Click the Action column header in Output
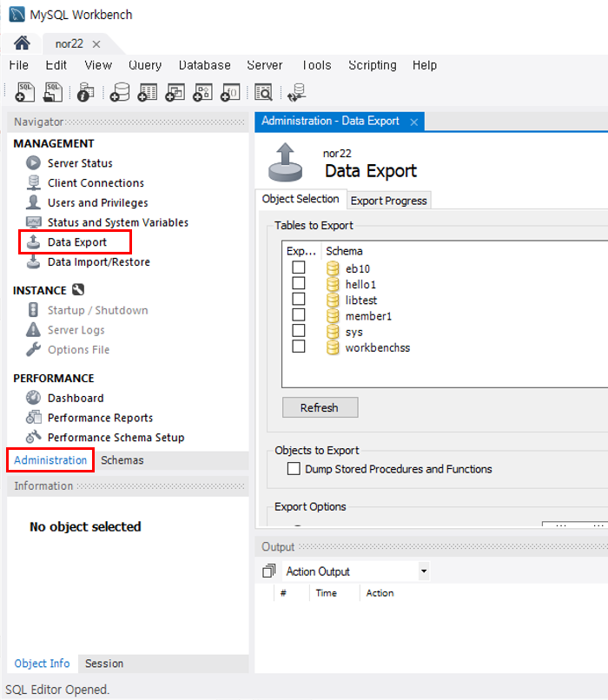This screenshot has height=700, width=608. coord(380,593)
